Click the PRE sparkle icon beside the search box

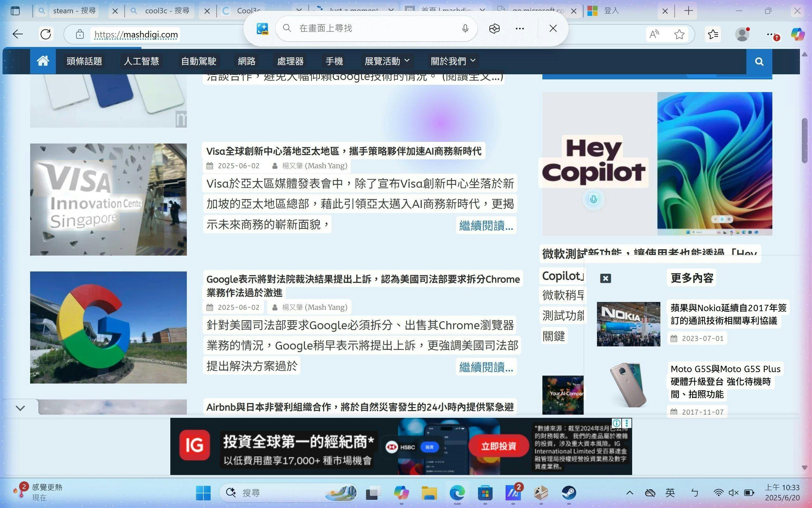coord(262,29)
